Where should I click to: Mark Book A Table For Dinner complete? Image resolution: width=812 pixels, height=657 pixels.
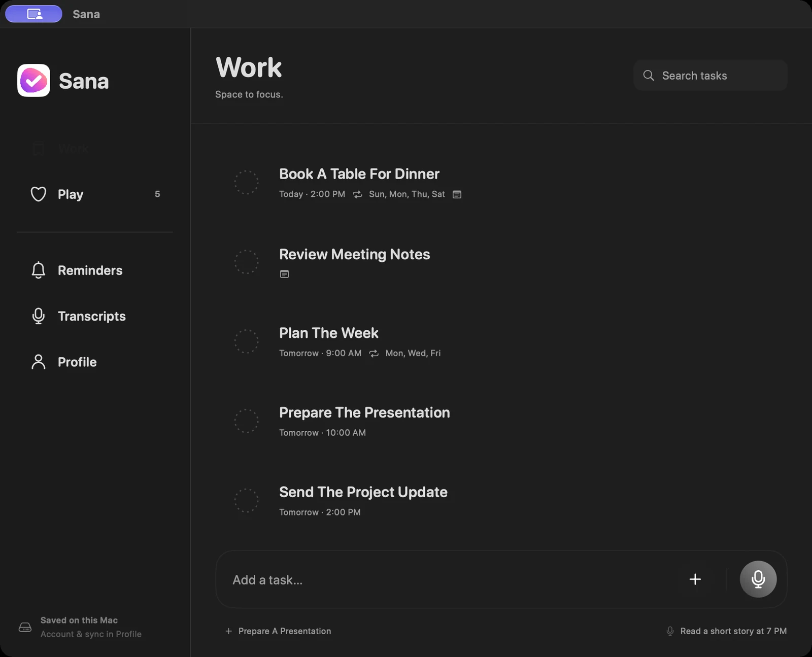click(x=246, y=183)
